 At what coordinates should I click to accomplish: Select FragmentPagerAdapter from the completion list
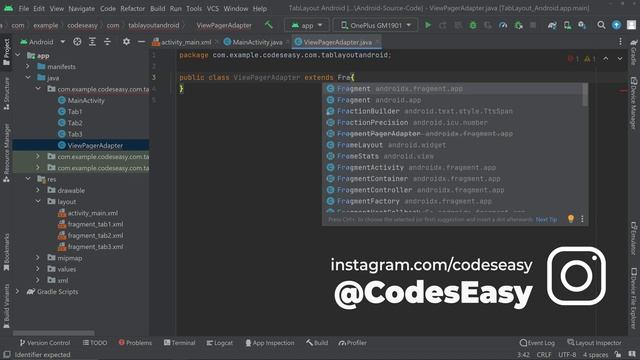tap(455, 133)
